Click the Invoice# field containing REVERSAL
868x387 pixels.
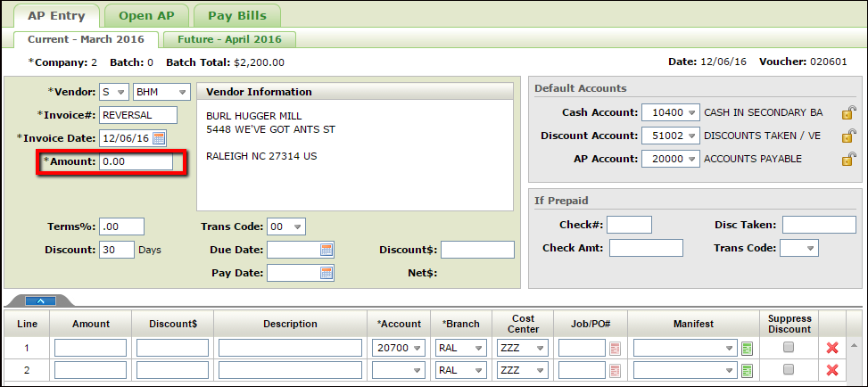pyautogui.click(x=138, y=115)
